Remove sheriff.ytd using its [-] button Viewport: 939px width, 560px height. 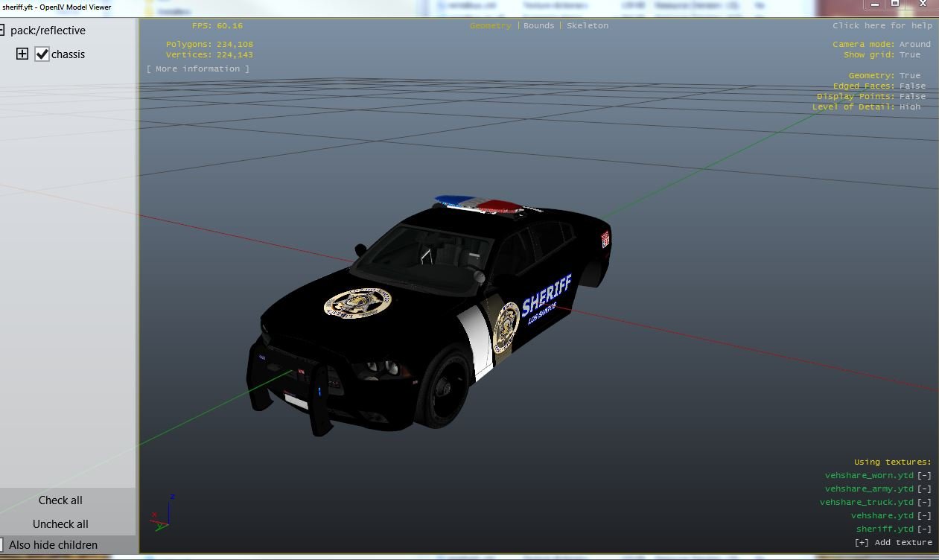click(924, 529)
